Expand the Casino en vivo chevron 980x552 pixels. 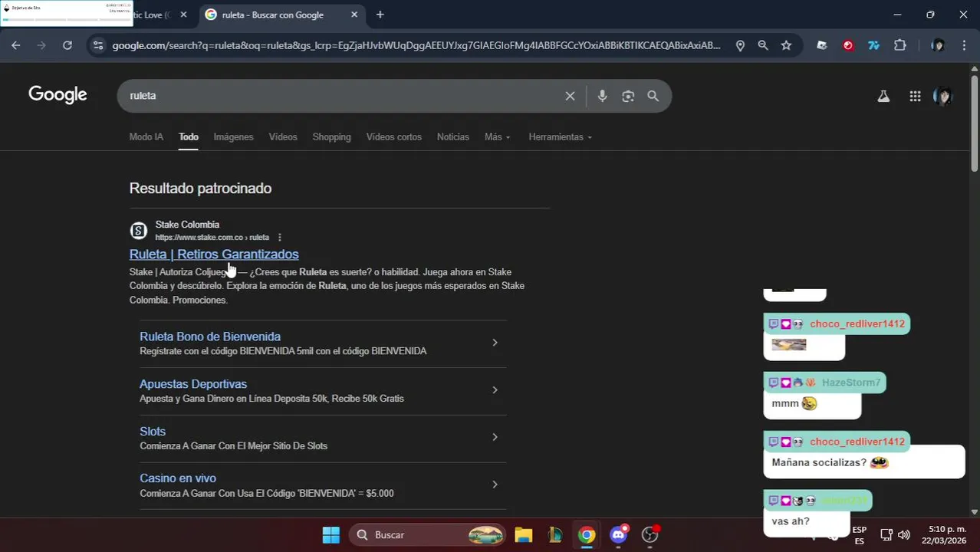pyautogui.click(x=495, y=485)
